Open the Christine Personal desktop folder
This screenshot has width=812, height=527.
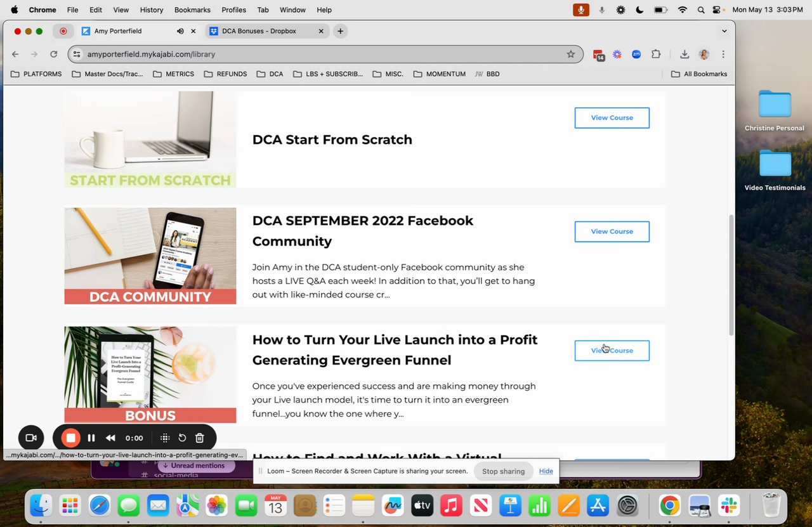(x=775, y=111)
